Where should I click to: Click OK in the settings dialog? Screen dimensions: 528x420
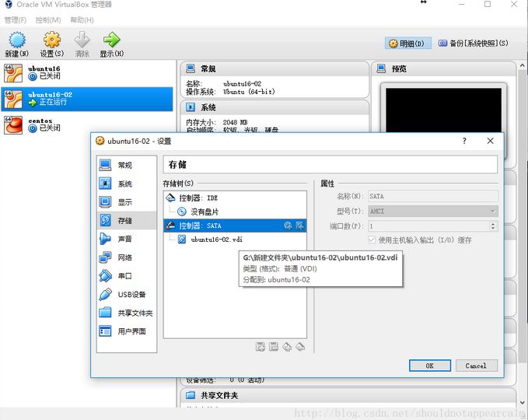pos(430,366)
